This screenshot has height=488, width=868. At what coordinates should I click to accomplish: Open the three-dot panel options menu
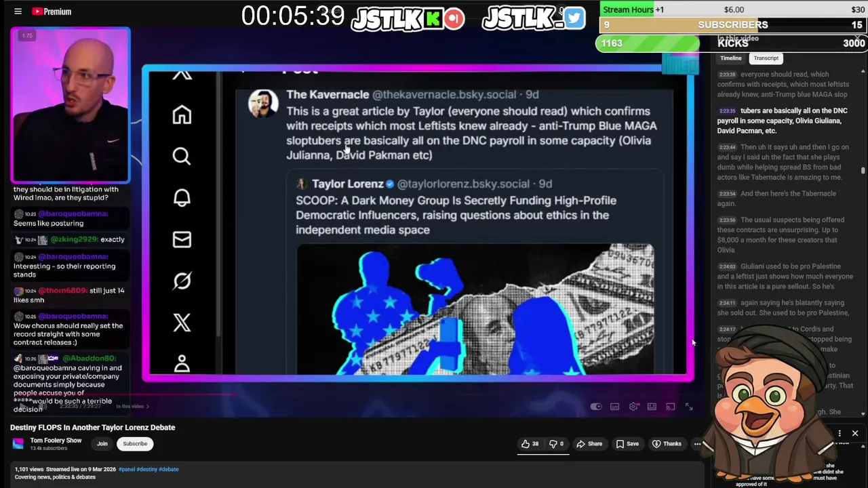click(x=840, y=434)
